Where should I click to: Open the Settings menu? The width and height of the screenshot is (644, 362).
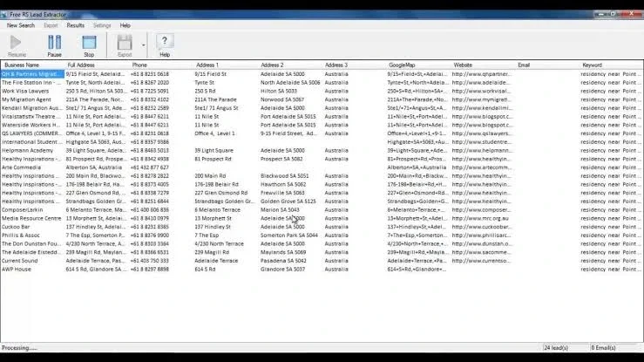pyautogui.click(x=102, y=25)
